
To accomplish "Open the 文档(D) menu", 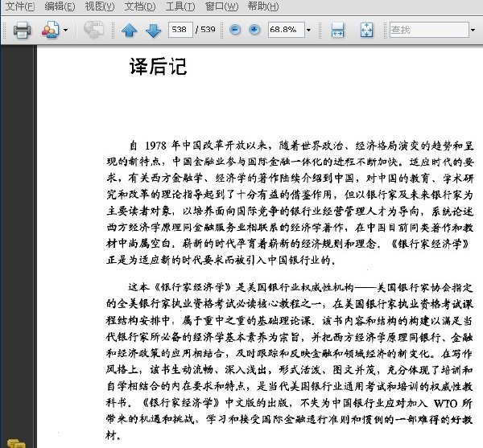I will 139,6.
